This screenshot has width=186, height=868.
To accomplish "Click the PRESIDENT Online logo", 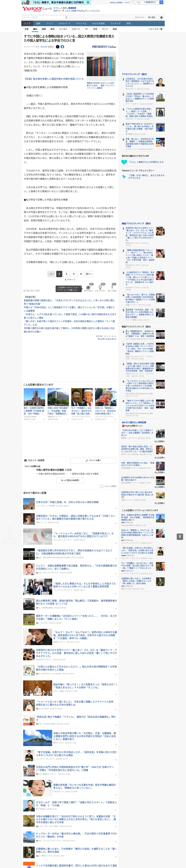I will tap(104, 47).
